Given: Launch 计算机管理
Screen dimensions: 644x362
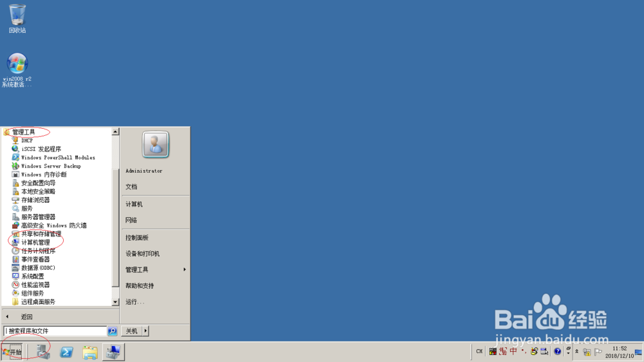Looking at the screenshot, I should pyautogui.click(x=31, y=242).
